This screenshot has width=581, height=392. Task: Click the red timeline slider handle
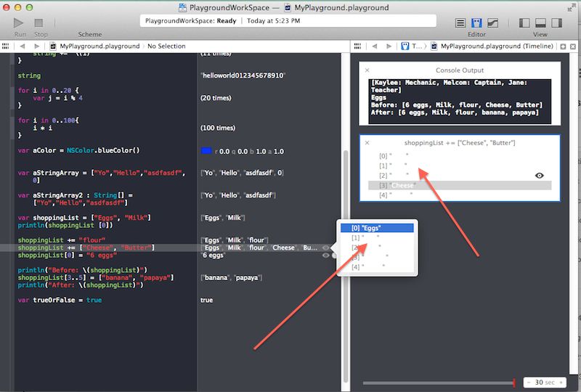514,383
